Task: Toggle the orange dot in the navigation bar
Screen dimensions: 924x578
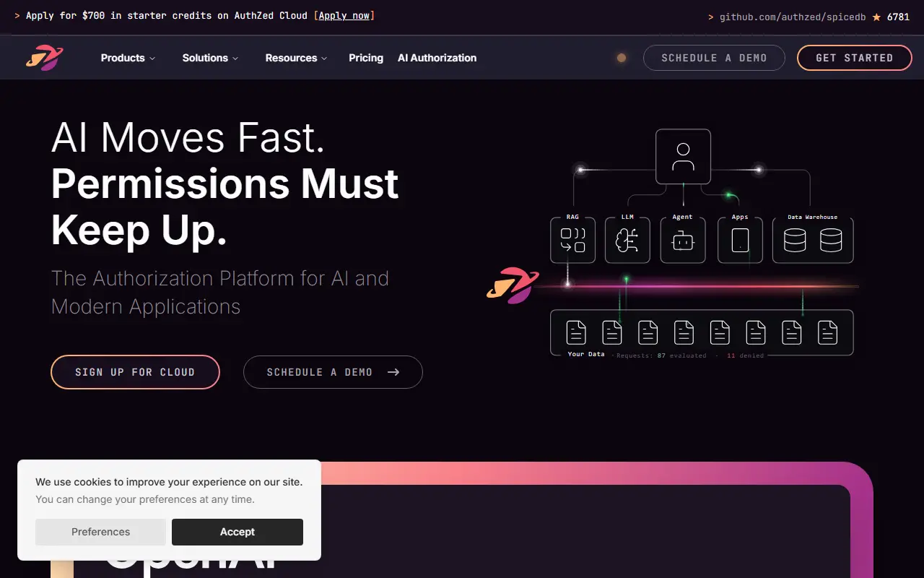Action: click(622, 58)
